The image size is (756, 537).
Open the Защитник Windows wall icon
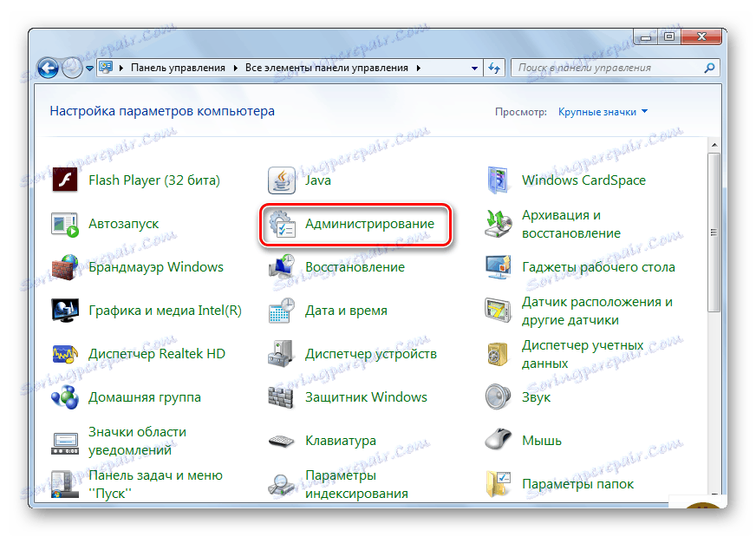coord(282,397)
